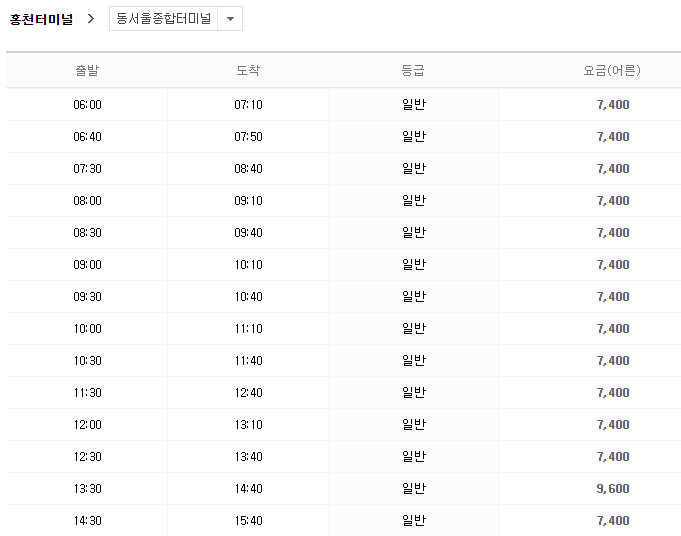Choose the 07:30 departure schedule
Screen dimensions: 681x536
(87, 169)
